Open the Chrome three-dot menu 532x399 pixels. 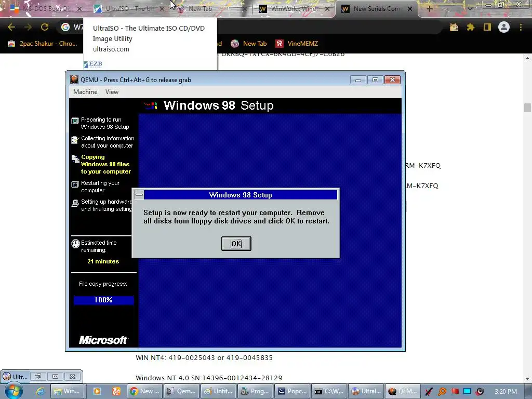click(521, 27)
